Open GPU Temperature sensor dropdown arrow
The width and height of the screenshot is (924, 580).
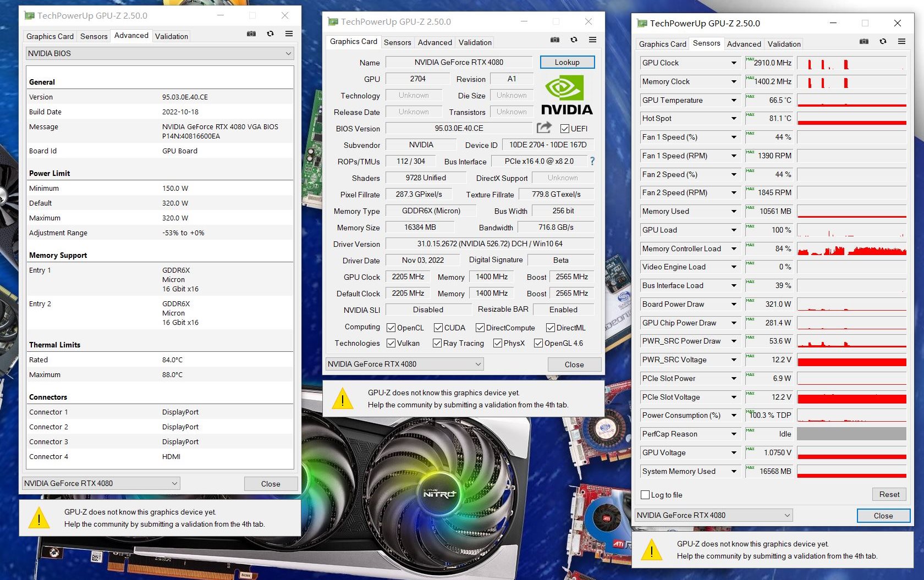[x=733, y=100]
